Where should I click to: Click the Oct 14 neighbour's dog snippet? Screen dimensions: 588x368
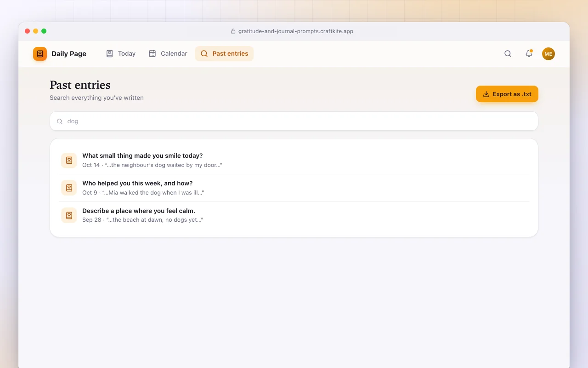tap(152, 165)
